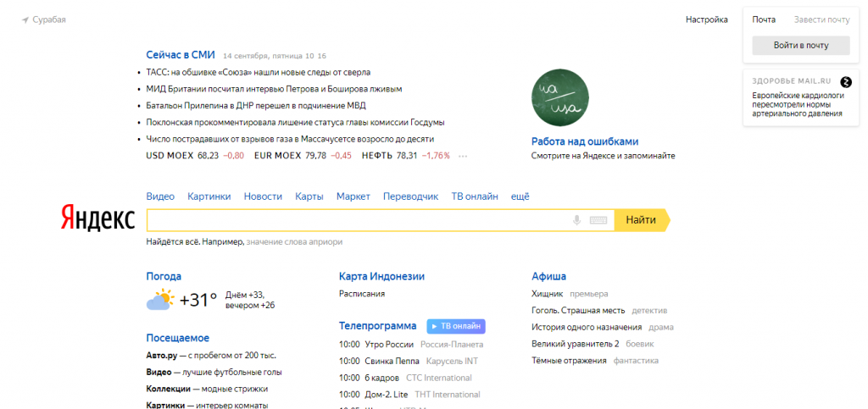The image size is (868, 409).
Task: Open 10:00 Дом-2. Lite TV listing
Action: [409, 395]
